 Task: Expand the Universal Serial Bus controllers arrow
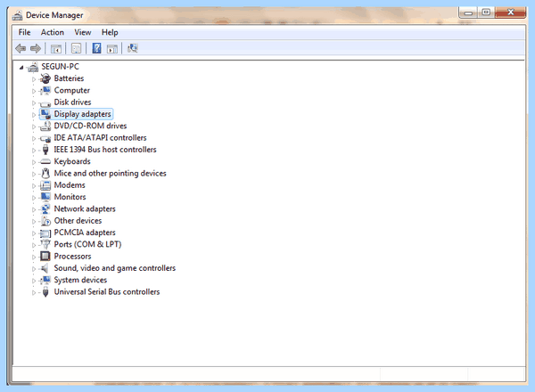(x=34, y=292)
